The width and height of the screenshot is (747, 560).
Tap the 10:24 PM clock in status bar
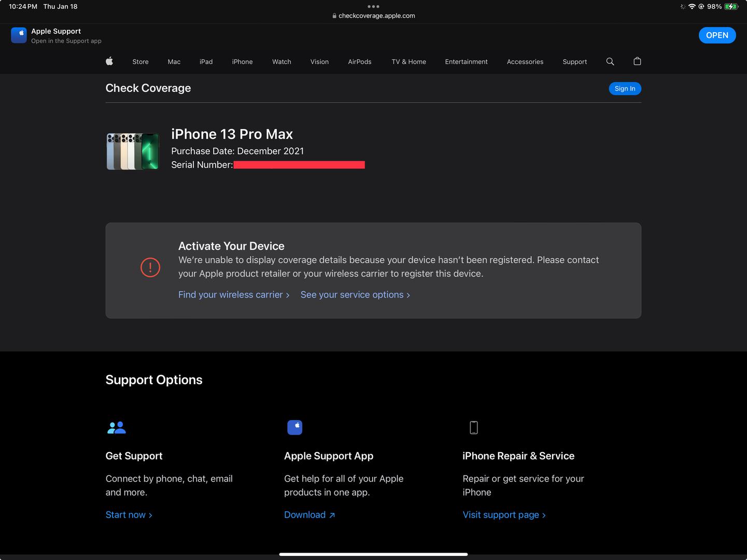[x=23, y=7]
